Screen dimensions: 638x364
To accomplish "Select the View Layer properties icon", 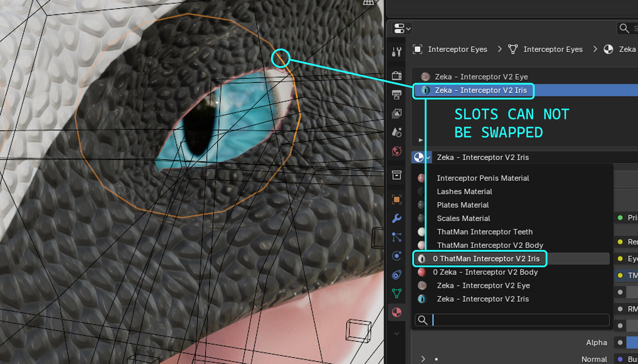I will coord(397,114).
